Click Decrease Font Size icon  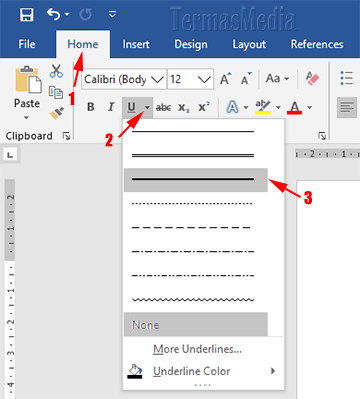coord(247,79)
